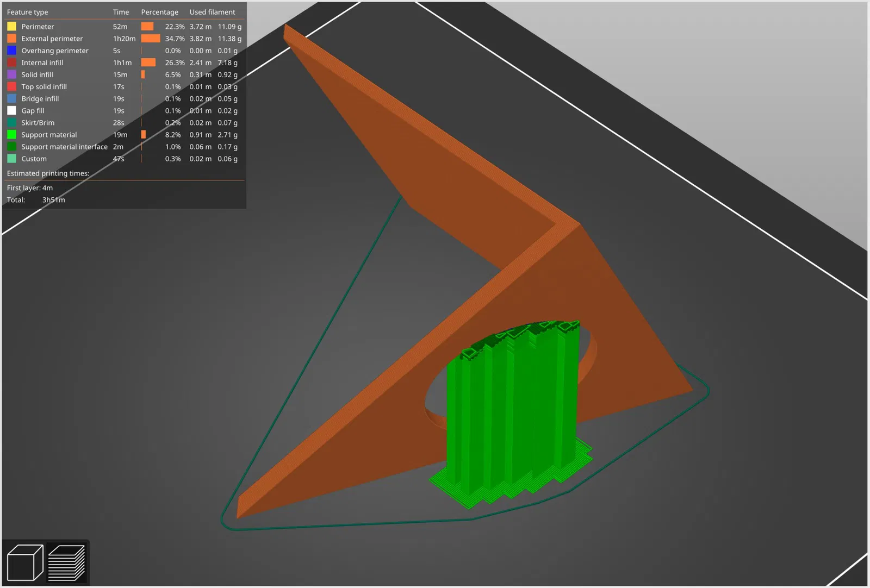Hide the Support material legend label
This screenshot has height=588, width=870.
[49, 135]
